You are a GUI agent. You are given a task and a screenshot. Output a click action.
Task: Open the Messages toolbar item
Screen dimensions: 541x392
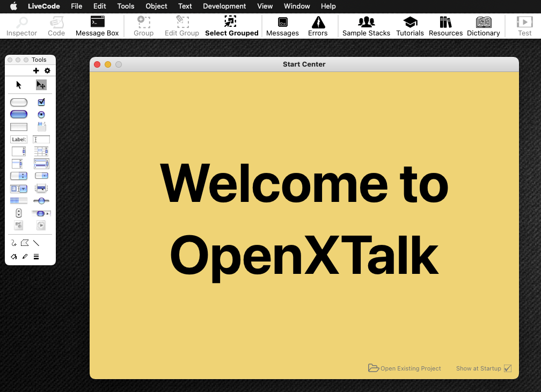click(x=282, y=26)
